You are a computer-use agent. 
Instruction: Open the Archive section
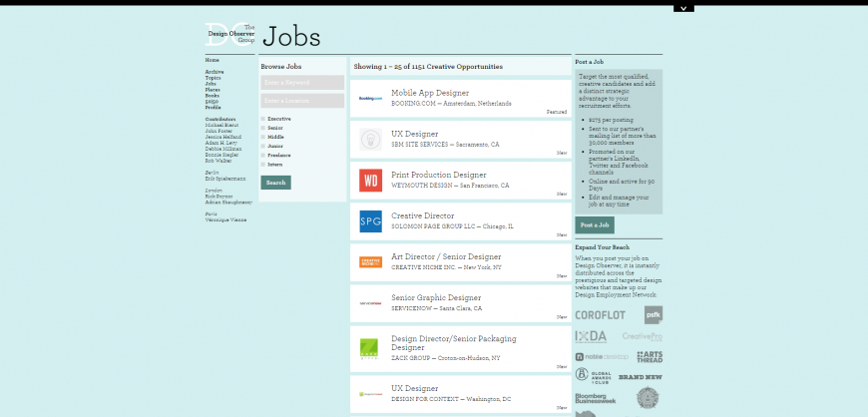[215, 72]
